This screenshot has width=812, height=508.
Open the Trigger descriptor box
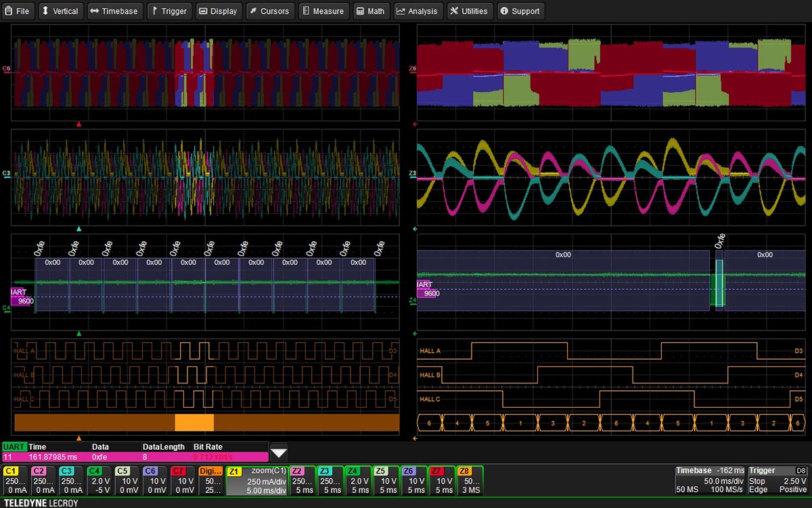pyautogui.click(x=778, y=480)
